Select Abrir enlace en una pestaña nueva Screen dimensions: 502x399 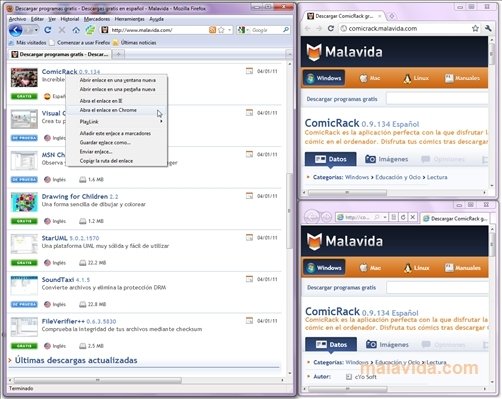coord(117,89)
